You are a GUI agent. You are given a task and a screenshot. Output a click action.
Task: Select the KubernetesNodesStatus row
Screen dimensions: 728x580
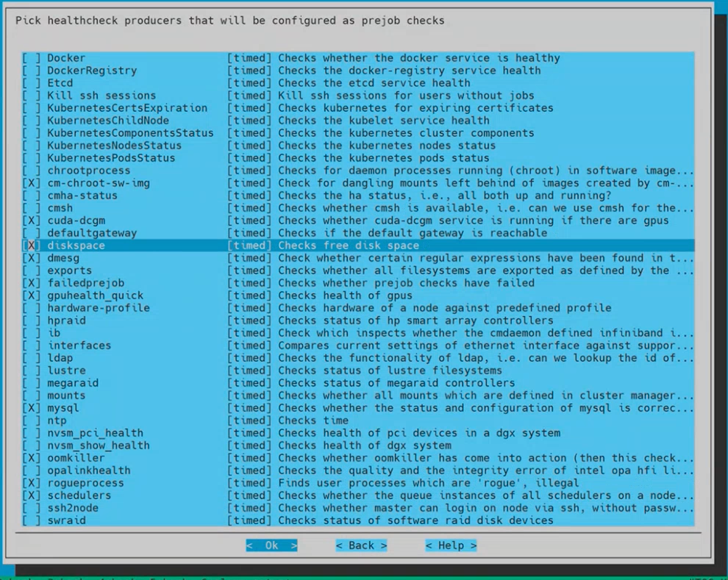click(x=114, y=146)
